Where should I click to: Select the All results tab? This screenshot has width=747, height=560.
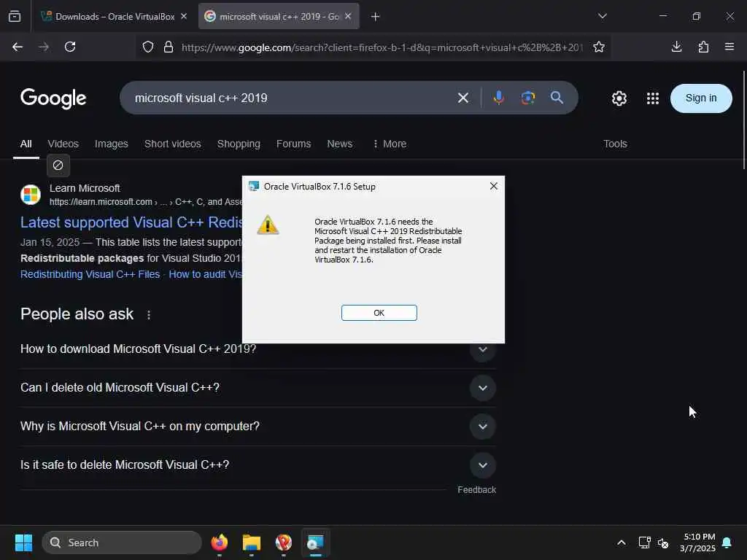26,144
